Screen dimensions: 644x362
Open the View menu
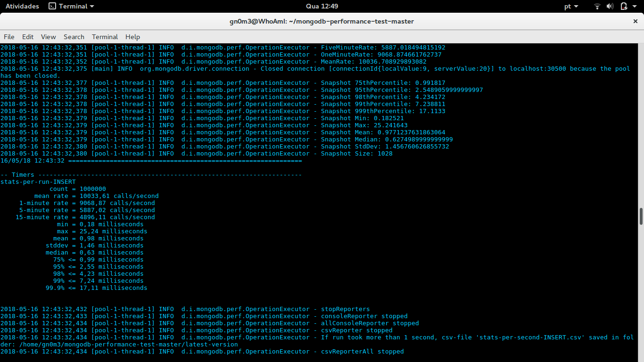coord(49,37)
